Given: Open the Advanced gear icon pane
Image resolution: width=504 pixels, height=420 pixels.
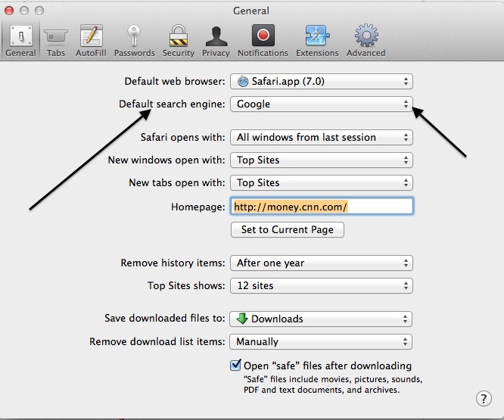Looking at the screenshot, I should (x=366, y=41).
